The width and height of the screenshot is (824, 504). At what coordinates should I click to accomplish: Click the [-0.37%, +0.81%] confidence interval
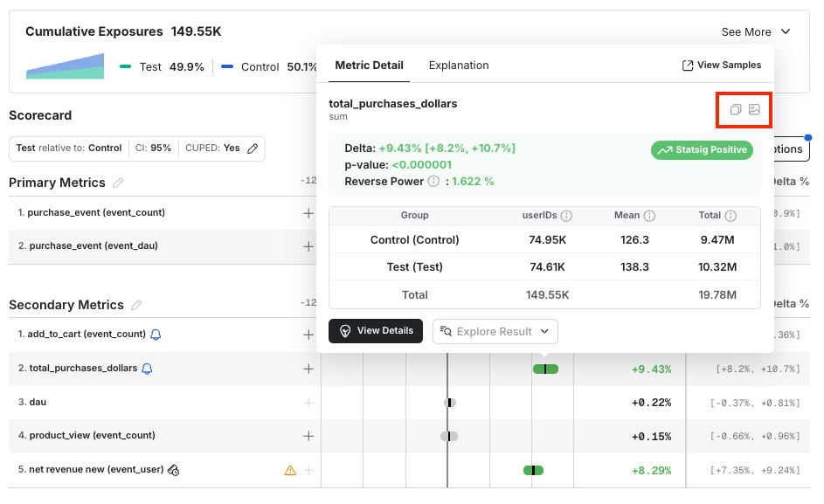(755, 403)
